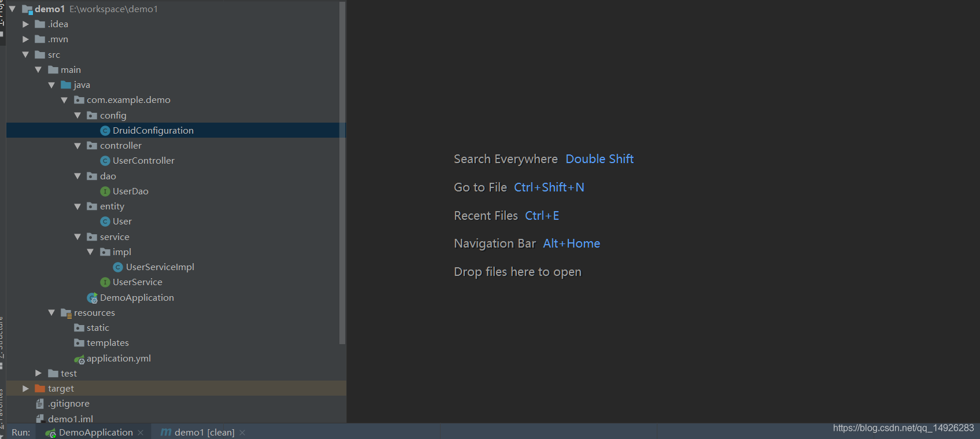Image resolution: width=980 pixels, height=439 pixels.
Task: Collapse the impl package arrow
Action: coord(90,252)
